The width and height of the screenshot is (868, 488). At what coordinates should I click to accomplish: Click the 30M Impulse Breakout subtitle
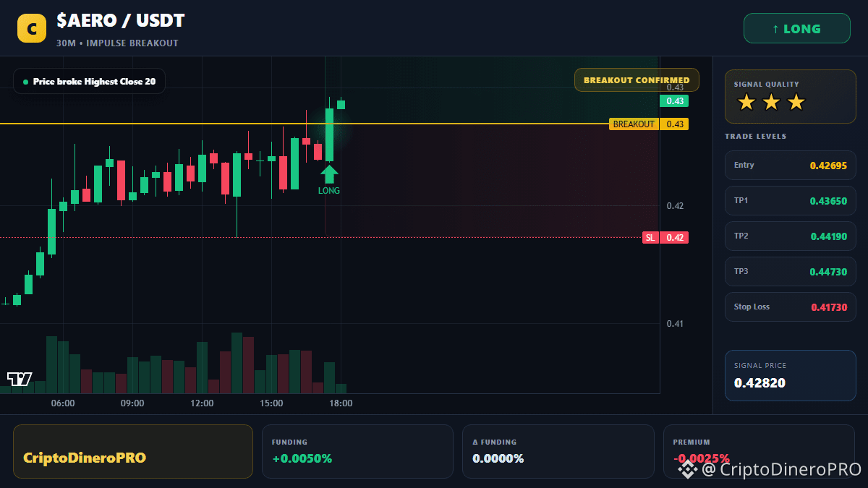pos(117,43)
